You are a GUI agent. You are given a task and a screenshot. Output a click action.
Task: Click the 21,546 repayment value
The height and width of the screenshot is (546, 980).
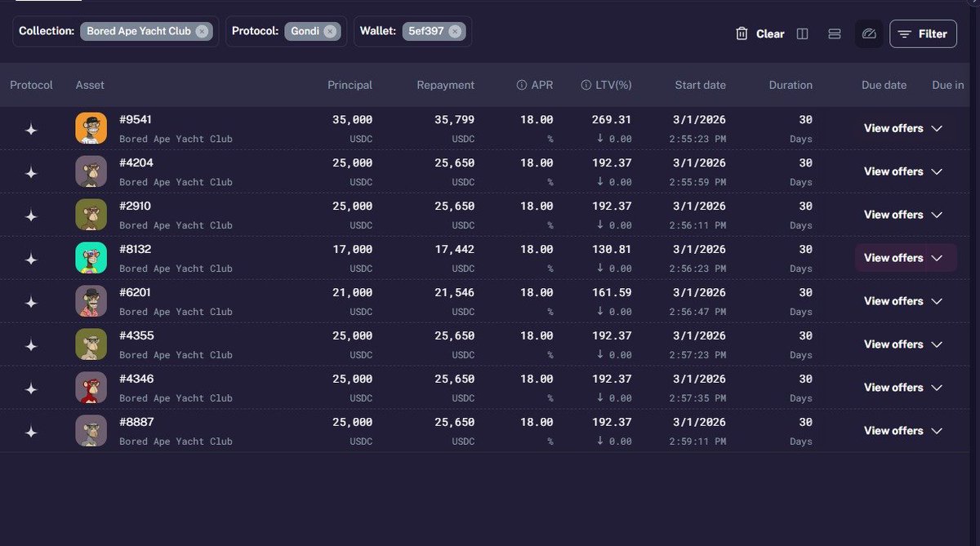coord(454,293)
